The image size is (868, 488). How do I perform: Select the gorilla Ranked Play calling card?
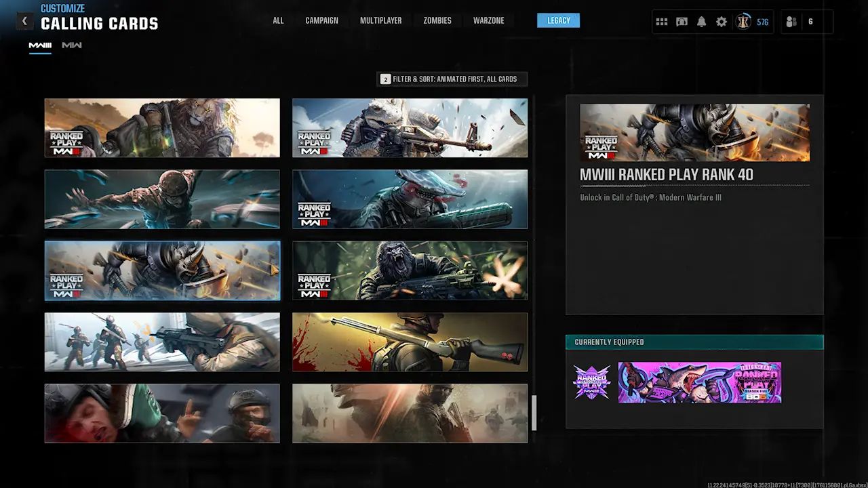tap(410, 270)
